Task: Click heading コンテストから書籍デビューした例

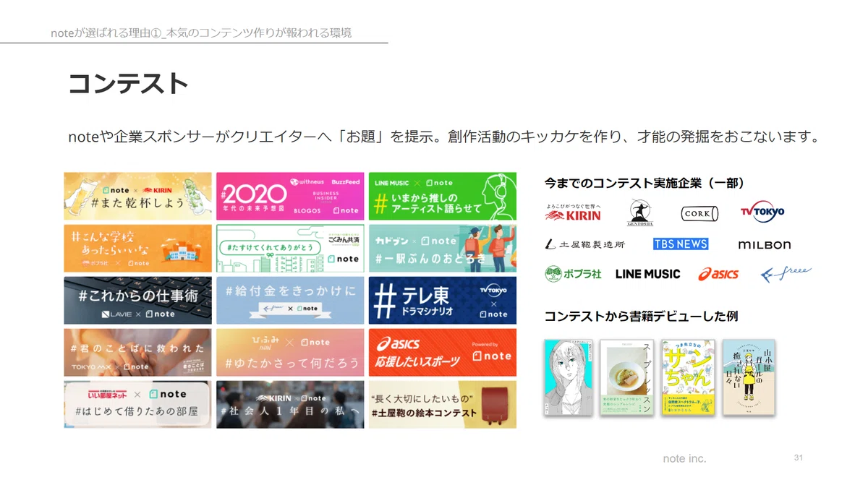Action: point(641,316)
